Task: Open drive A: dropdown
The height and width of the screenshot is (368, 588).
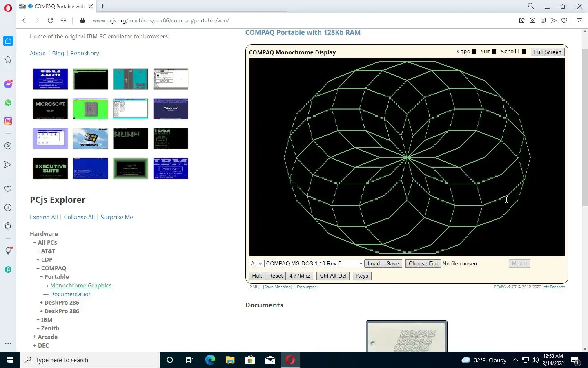Action: coord(256,263)
